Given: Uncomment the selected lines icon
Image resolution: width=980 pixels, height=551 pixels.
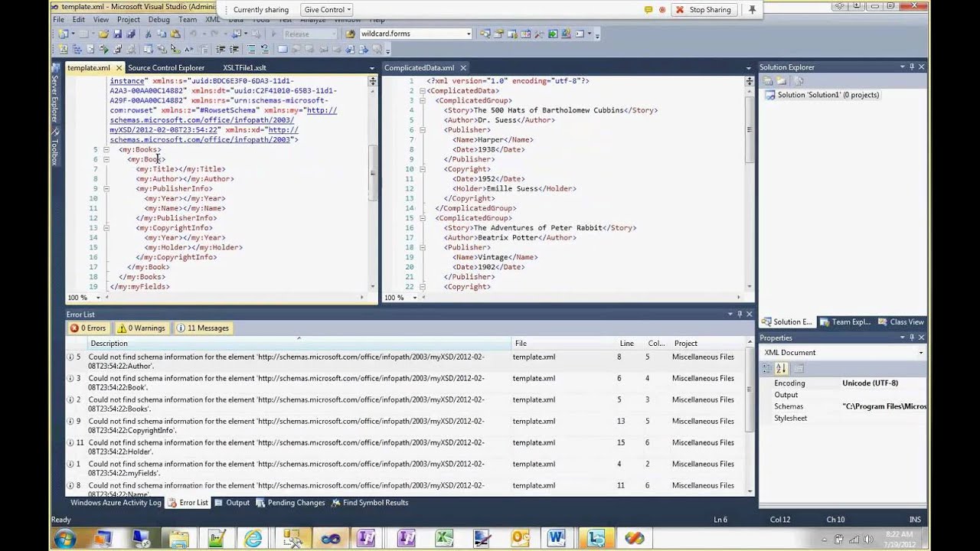Looking at the screenshot, I should point(264,49).
